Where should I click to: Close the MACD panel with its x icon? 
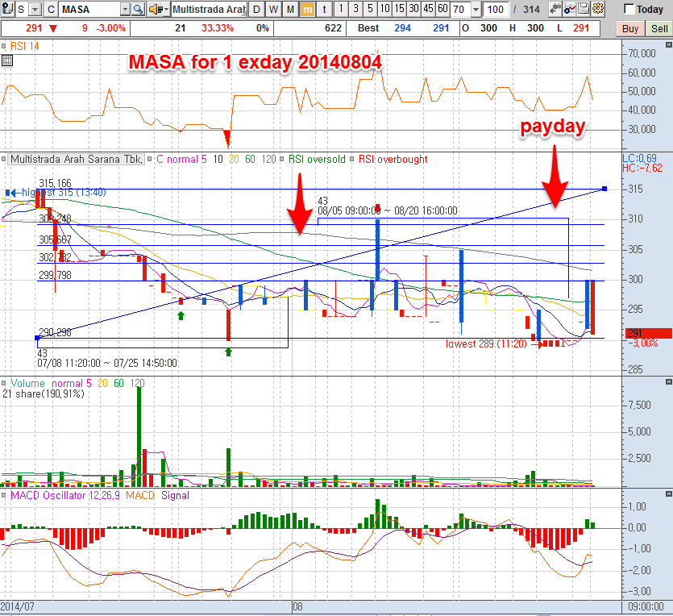coord(668,494)
